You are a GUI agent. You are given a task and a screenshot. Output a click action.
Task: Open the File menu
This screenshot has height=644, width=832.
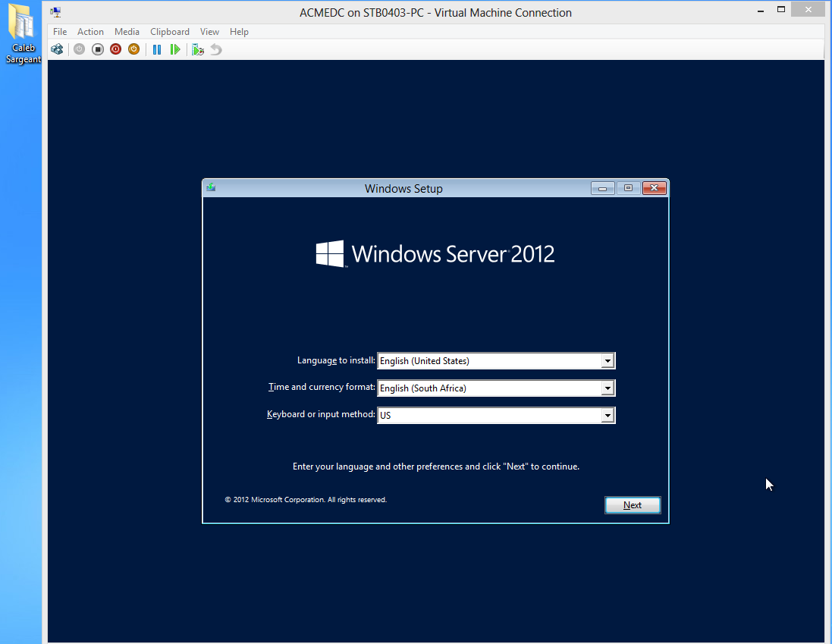coord(60,32)
